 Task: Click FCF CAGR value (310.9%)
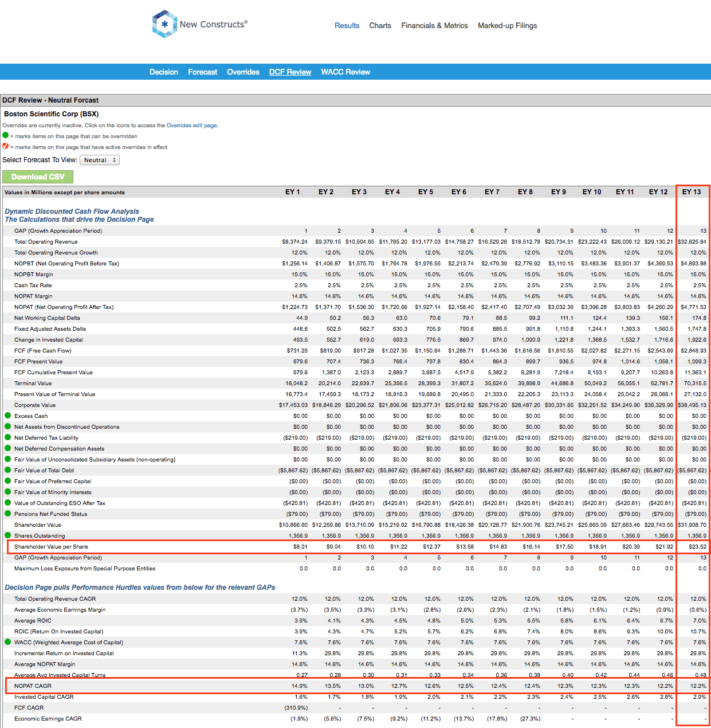click(x=295, y=707)
